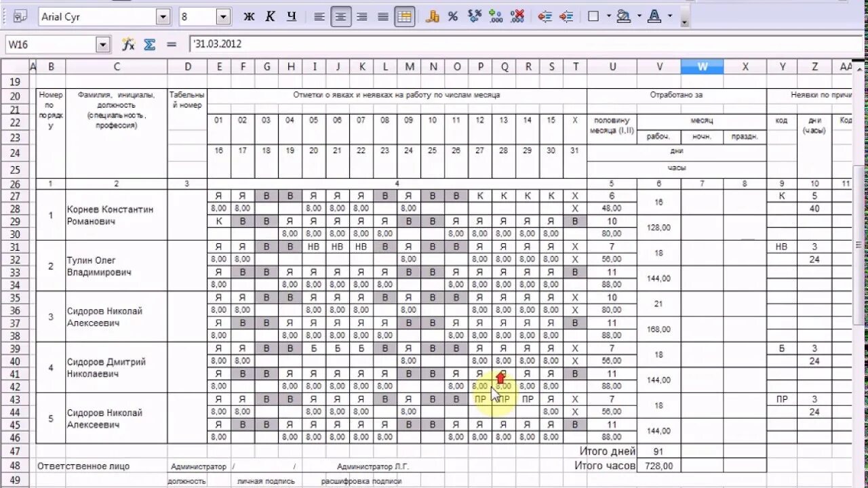Screen dimensions: 868x488
Task: Click the Name Box showing W16
Action: 51,45
